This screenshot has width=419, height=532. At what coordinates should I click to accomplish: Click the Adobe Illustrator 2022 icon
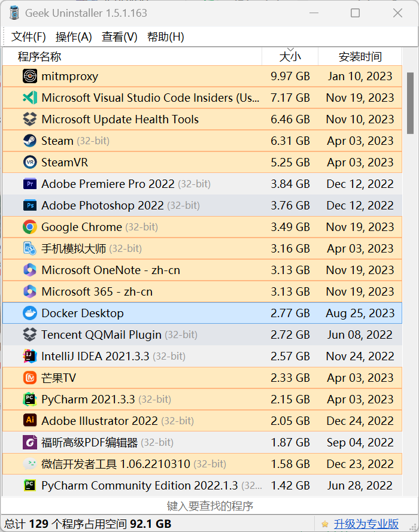tap(30, 420)
